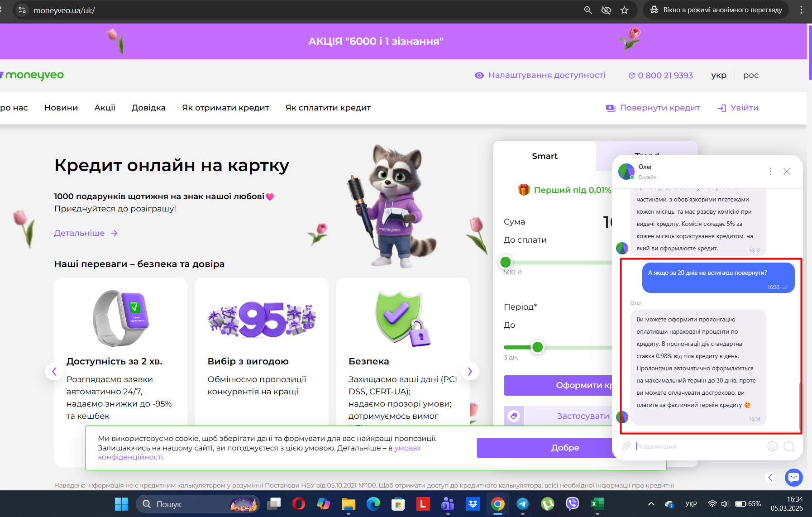This screenshot has width=812, height=517.
Task: Click Увійти to log in
Action: click(x=738, y=108)
